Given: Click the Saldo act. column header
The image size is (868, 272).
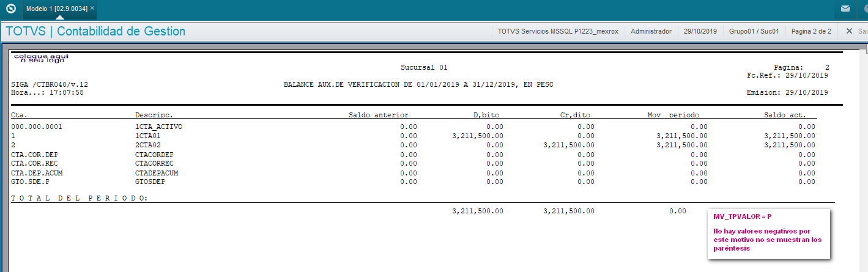Looking at the screenshot, I should pos(785,115).
